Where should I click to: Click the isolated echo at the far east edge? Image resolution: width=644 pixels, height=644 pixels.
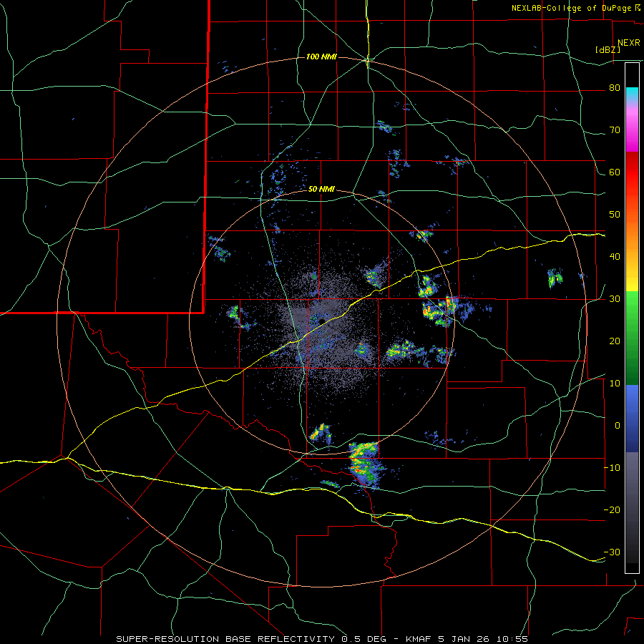555,278
